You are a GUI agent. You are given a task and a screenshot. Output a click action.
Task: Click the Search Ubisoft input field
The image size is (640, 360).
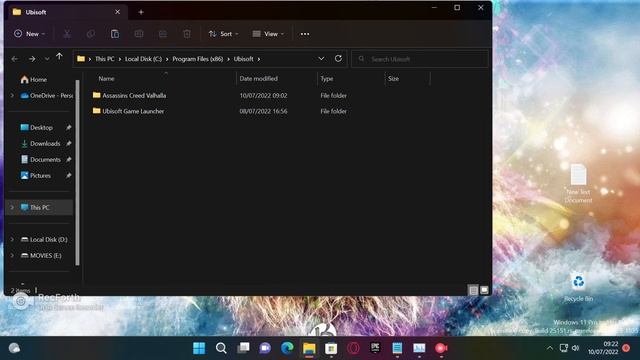coord(420,59)
